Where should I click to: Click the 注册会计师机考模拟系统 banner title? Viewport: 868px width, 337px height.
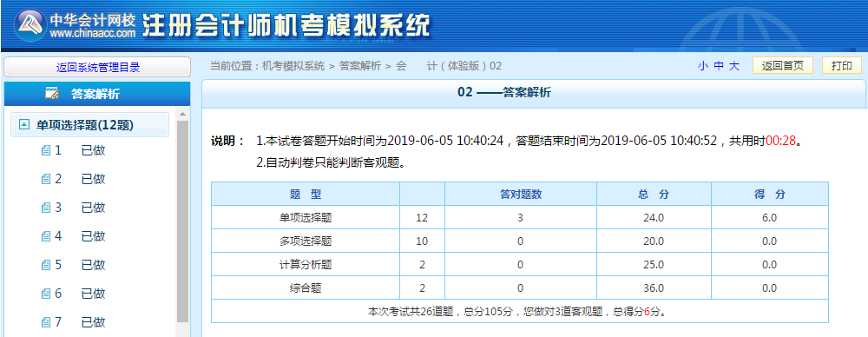point(286,25)
